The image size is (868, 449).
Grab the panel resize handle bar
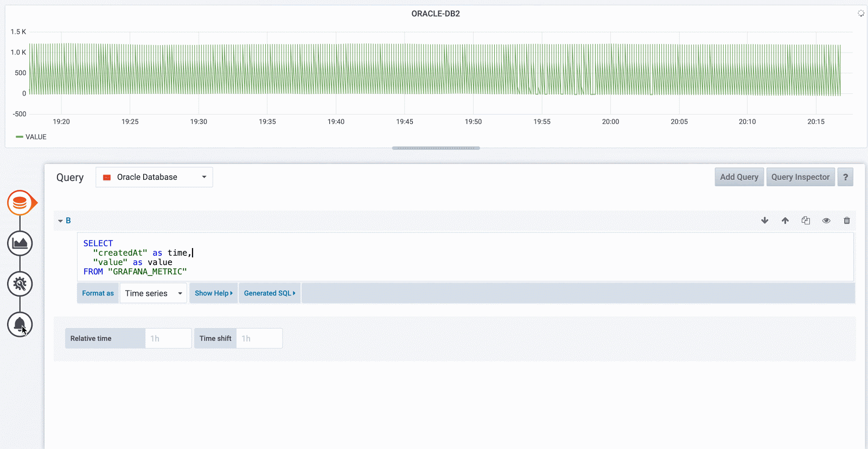(x=436, y=148)
